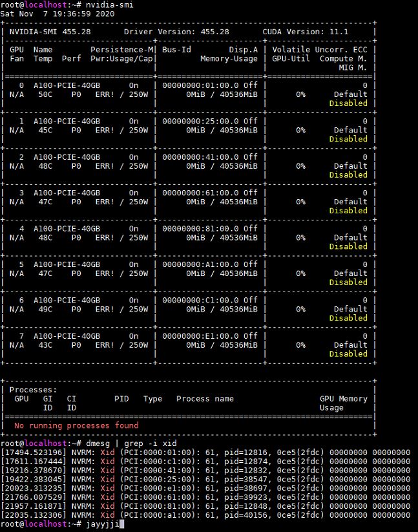Click bus ID '00000000:E1:00.0' for GPU 7
The image size is (418, 532).
click(200, 336)
